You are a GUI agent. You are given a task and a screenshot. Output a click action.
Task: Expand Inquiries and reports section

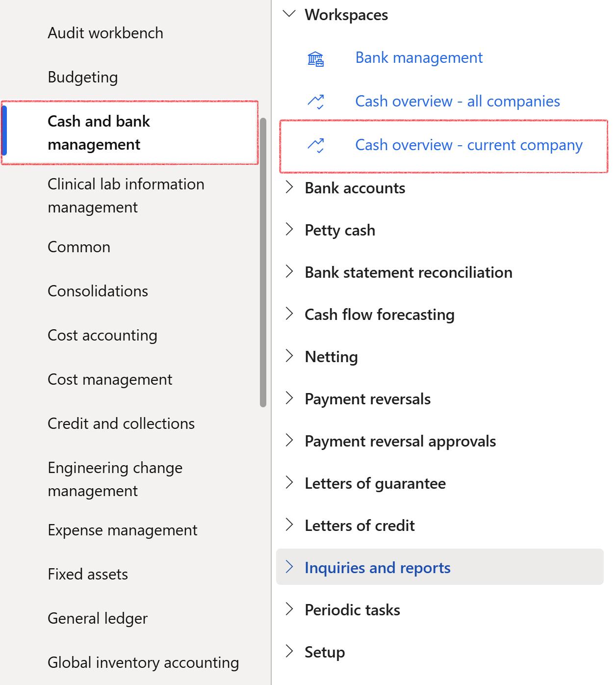tap(377, 567)
